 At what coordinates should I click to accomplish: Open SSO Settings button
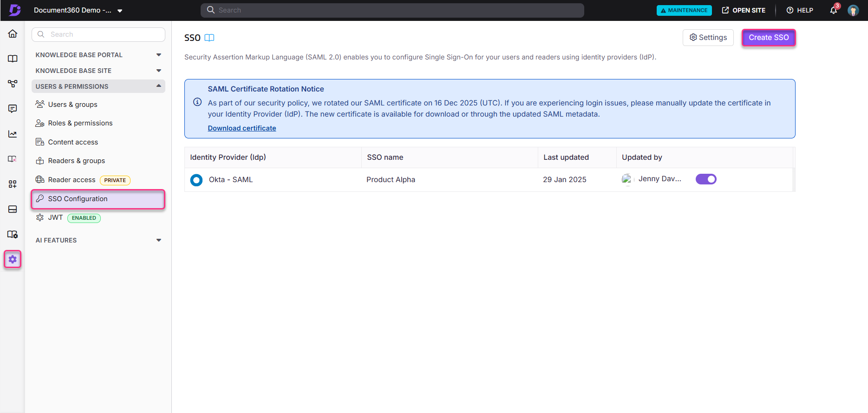click(708, 38)
